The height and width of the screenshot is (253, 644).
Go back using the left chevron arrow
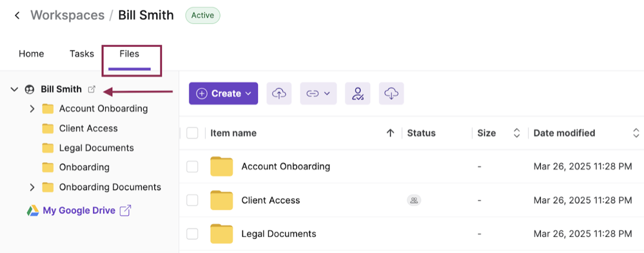coord(17,15)
